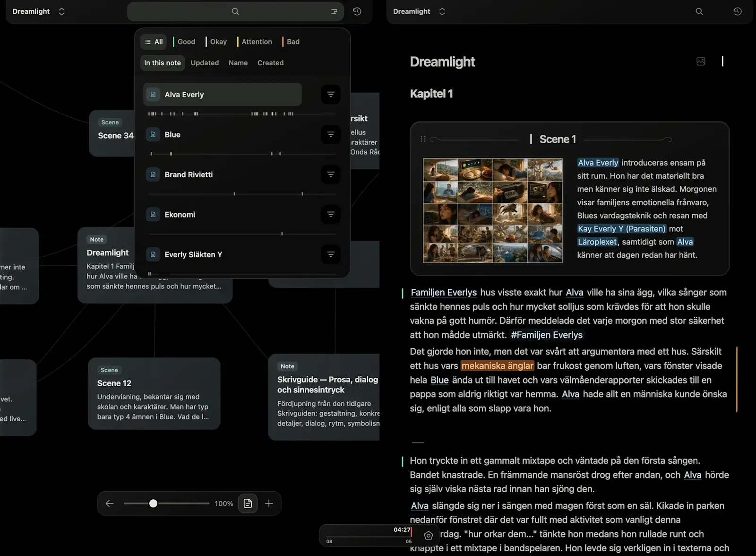Image resolution: width=756 pixels, height=556 pixels.
Task: Open the Brand Rivietti result
Action: click(x=223, y=174)
